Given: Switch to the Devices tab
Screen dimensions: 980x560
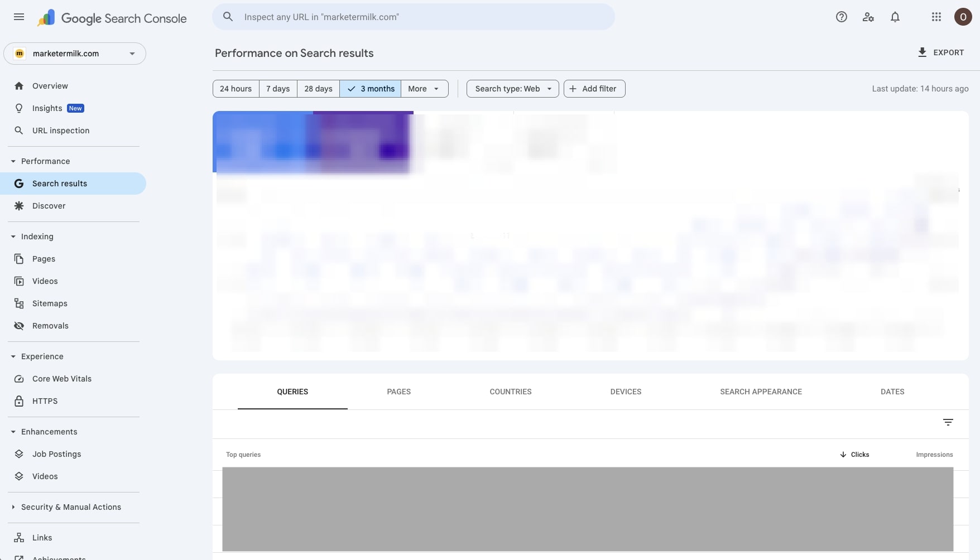Looking at the screenshot, I should (626, 392).
